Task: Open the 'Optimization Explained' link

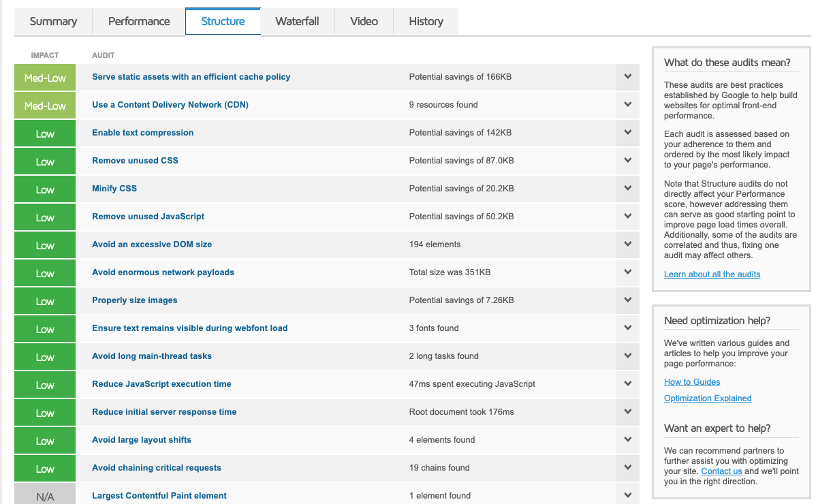Action: coord(708,398)
